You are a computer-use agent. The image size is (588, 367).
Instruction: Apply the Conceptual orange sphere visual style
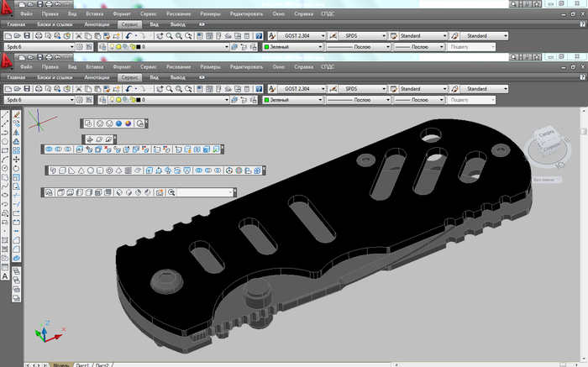point(129,123)
